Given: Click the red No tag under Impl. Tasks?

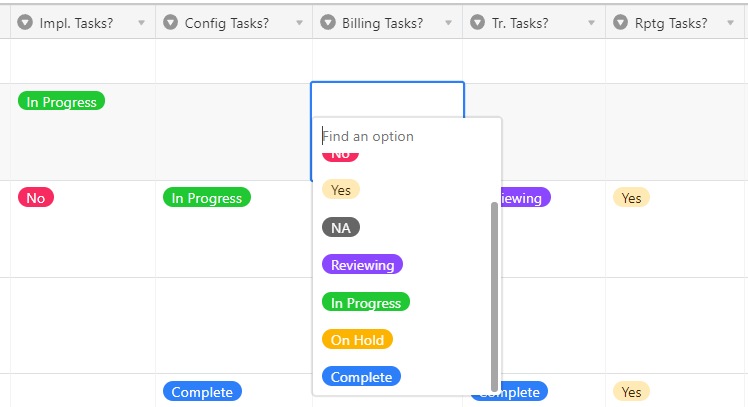Looking at the screenshot, I should [36, 198].
